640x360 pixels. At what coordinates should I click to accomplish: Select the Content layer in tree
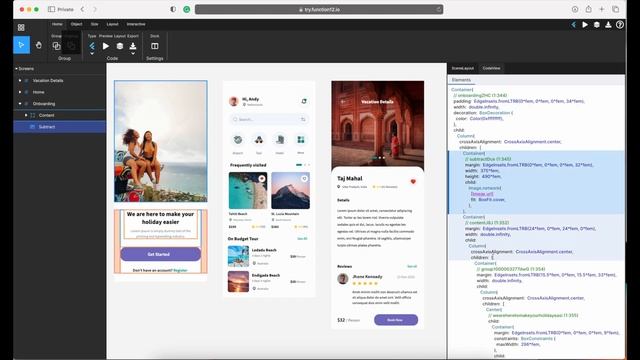pos(46,115)
